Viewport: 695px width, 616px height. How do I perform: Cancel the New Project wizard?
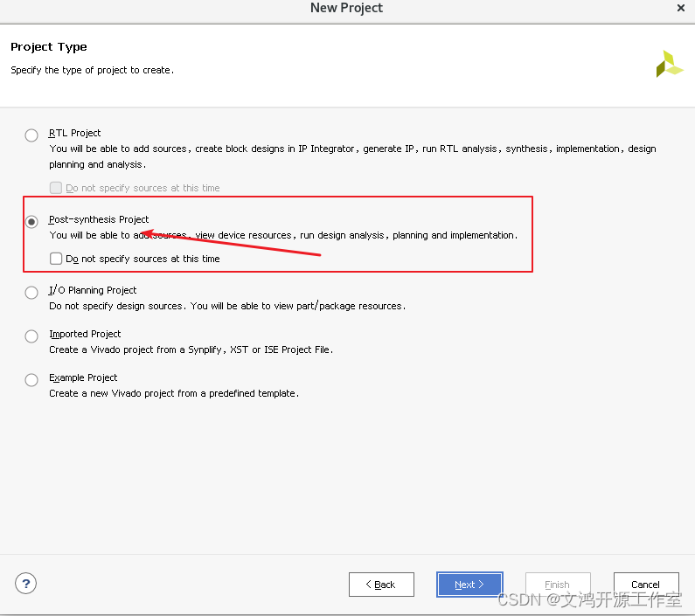[646, 585]
